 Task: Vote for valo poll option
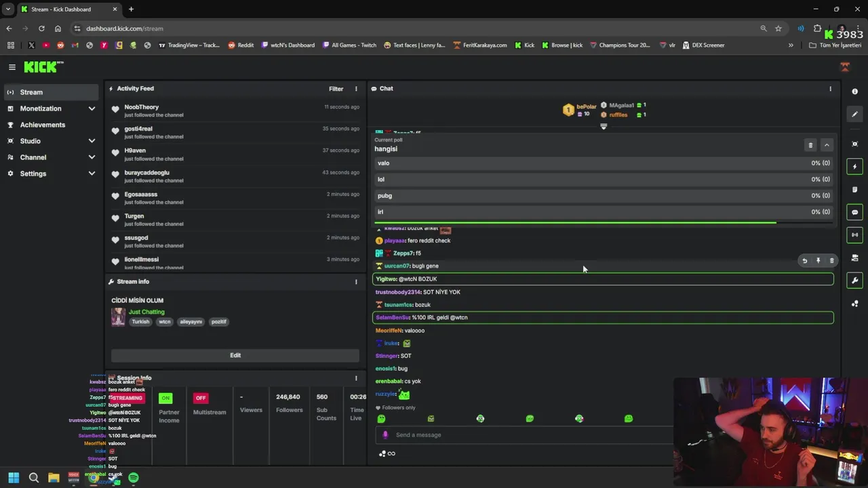pos(604,163)
